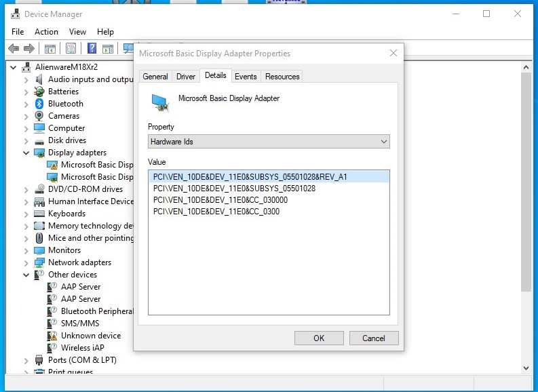Switch to the Driver tab

186,77
